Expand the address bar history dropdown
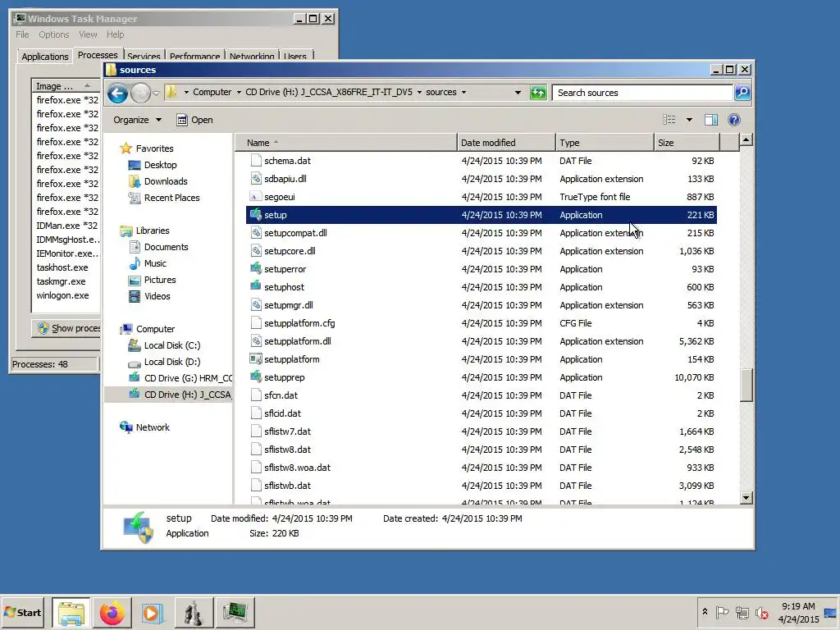 [x=518, y=92]
